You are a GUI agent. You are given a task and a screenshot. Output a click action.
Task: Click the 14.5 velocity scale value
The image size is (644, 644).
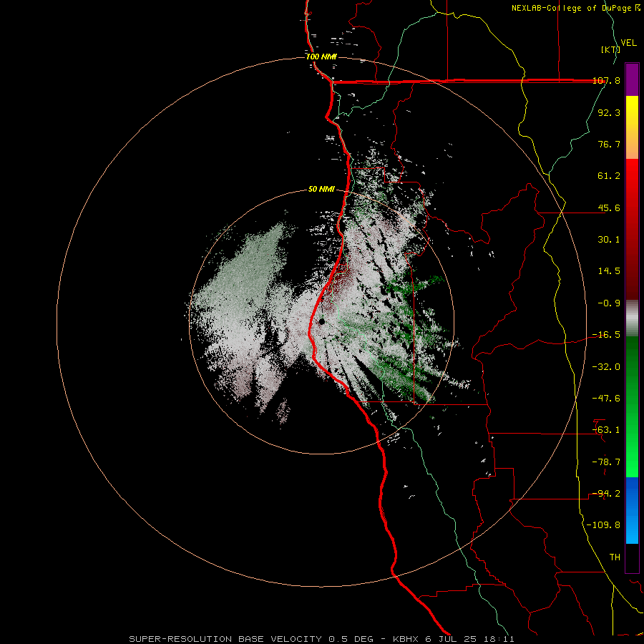click(609, 271)
